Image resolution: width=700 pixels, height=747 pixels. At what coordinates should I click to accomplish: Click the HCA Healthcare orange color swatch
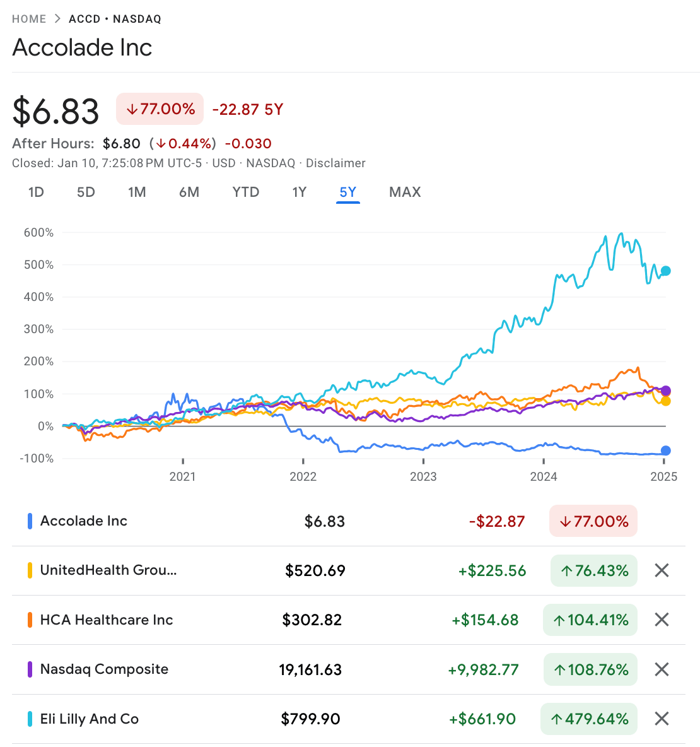tap(30, 620)
